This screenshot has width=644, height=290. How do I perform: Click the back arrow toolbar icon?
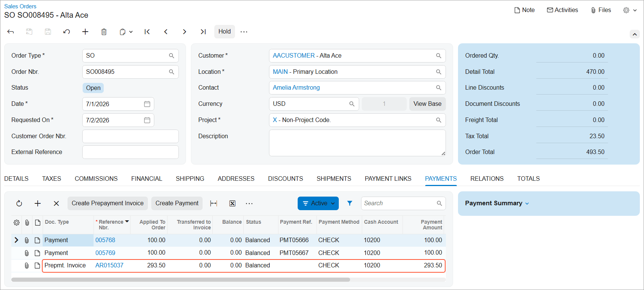(x=11, y=32)
